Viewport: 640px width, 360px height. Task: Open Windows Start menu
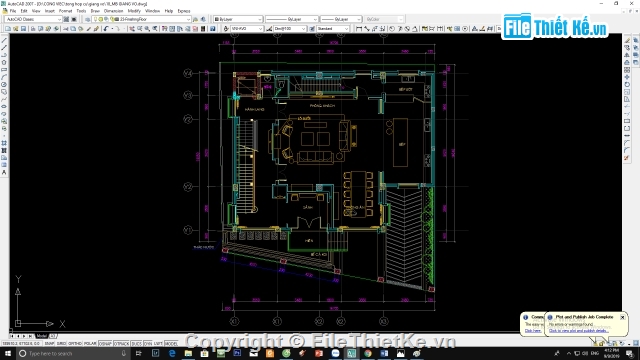click(x=8, y=353)
